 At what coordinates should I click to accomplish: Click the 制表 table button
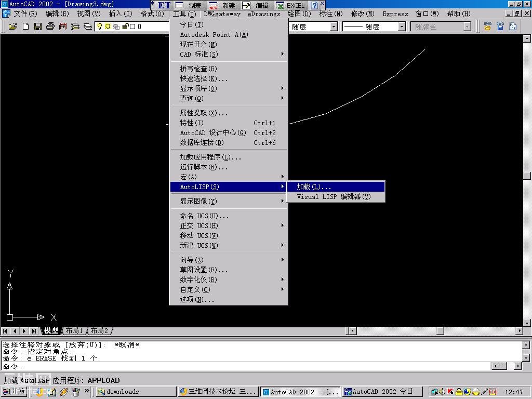[x=189, y=5]
